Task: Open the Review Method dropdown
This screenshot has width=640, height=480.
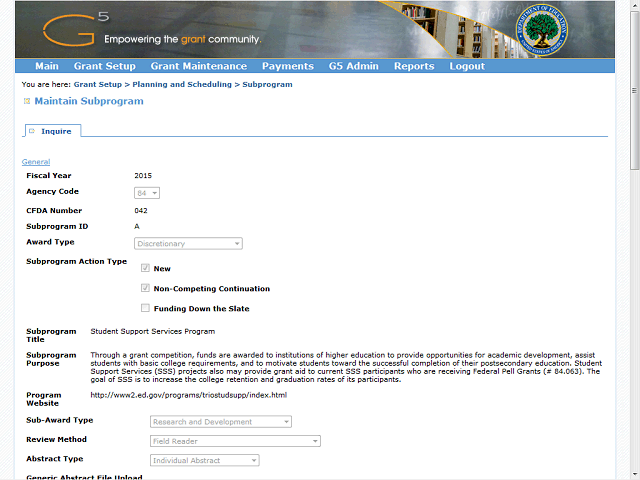Action: coord(235,441)
